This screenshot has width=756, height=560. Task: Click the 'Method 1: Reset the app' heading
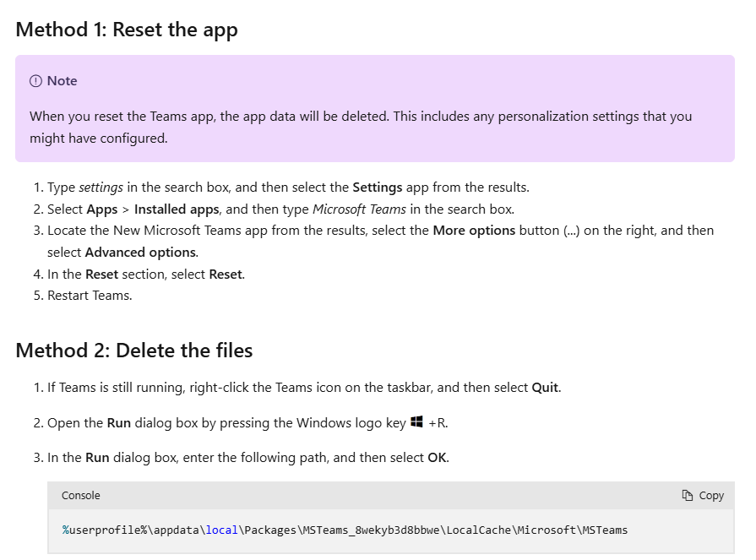[127, 30]
